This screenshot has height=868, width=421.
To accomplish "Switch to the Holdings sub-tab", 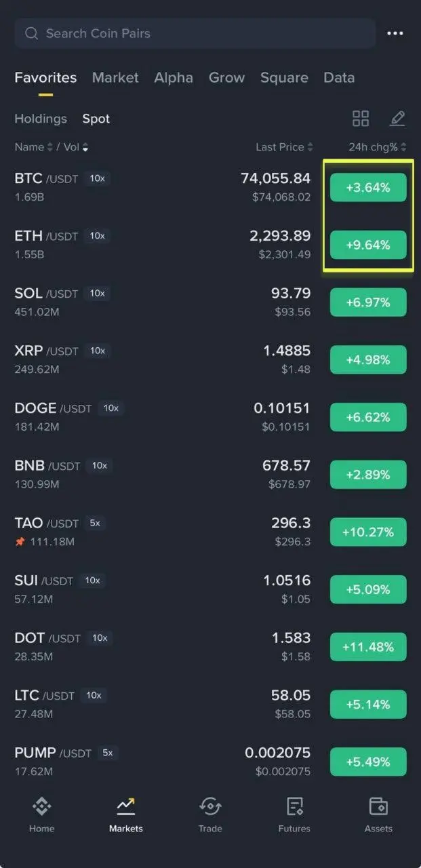I will (x=41, y=119).
